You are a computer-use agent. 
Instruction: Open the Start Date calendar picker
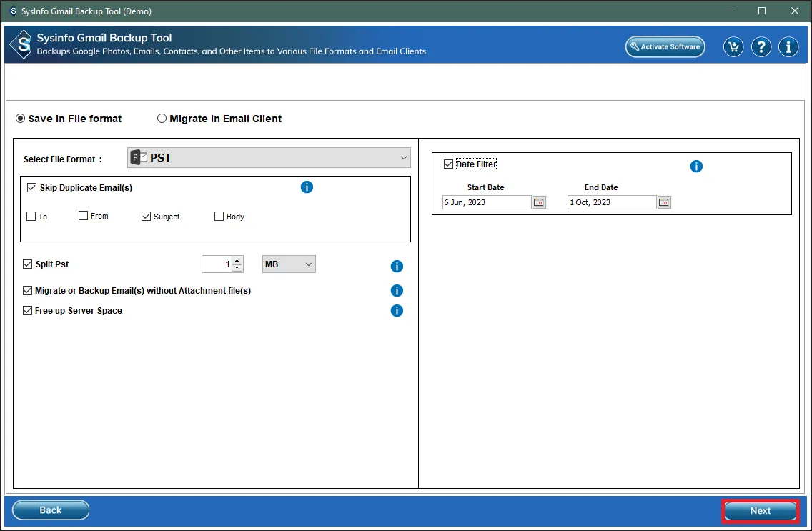click(539, 202)
